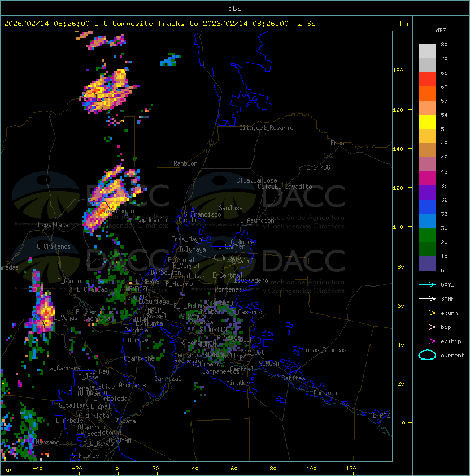Viewport: 470px width, 476px height.
Task: Click the 'dBZ' title at the top
Action: tap(235, 8)
